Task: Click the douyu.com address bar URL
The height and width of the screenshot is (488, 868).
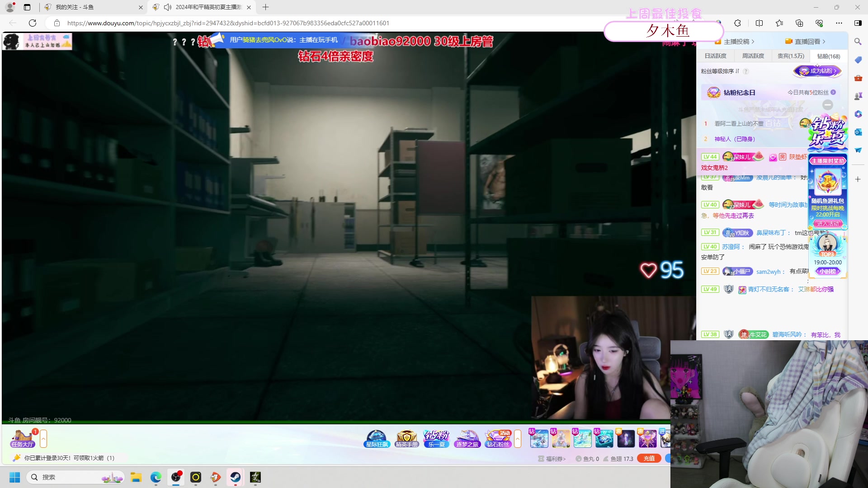Action: pyautogui.click(x=228, y=23)
